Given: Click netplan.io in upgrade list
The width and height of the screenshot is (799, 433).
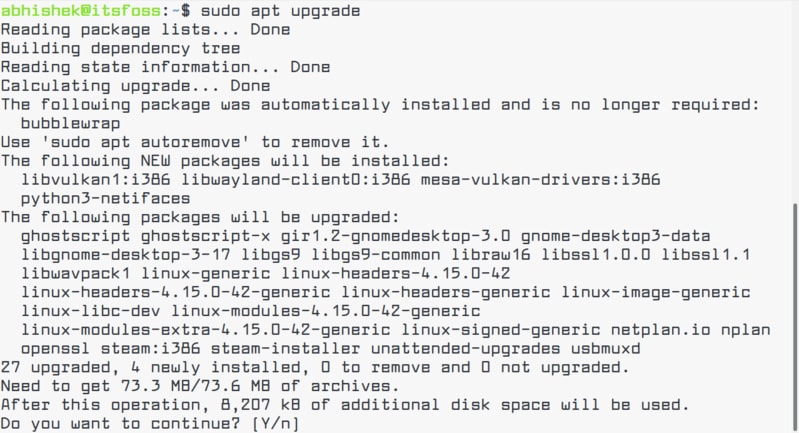Looking at the screenshot, I should point(660,330).
